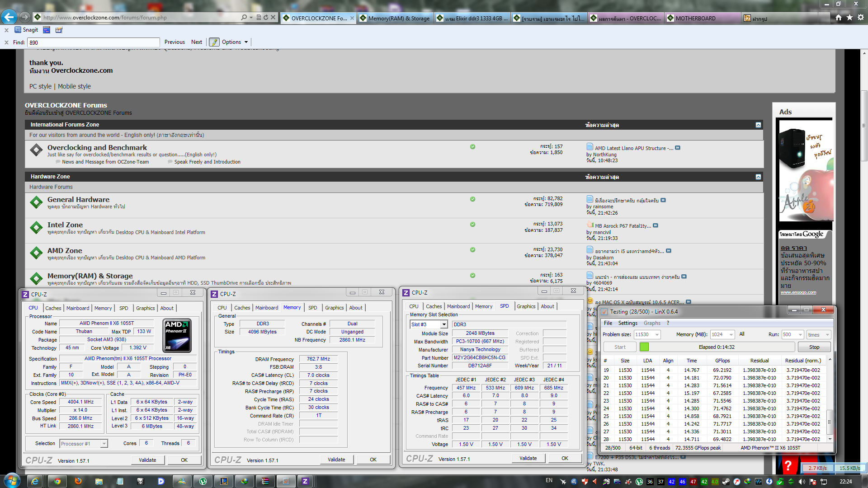Click into the Find text field
This screenshot has width=868, height=488.
93,42
